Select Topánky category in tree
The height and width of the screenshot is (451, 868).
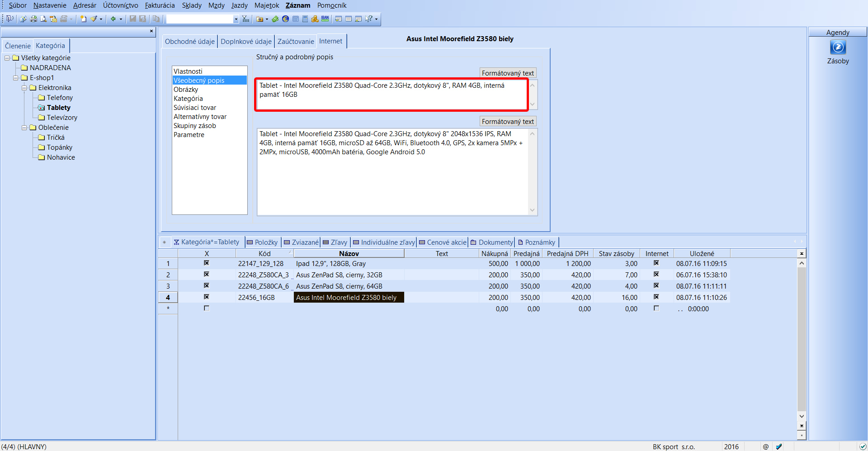pos(60,147)
